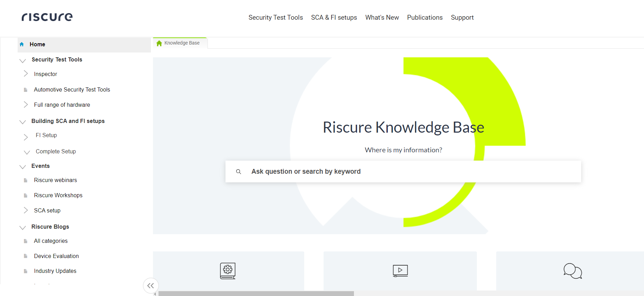Image resolution: width=644 pixels, height=296 pixels.
Task: Open the FI Setup page
Action: (x=46, y=135)
